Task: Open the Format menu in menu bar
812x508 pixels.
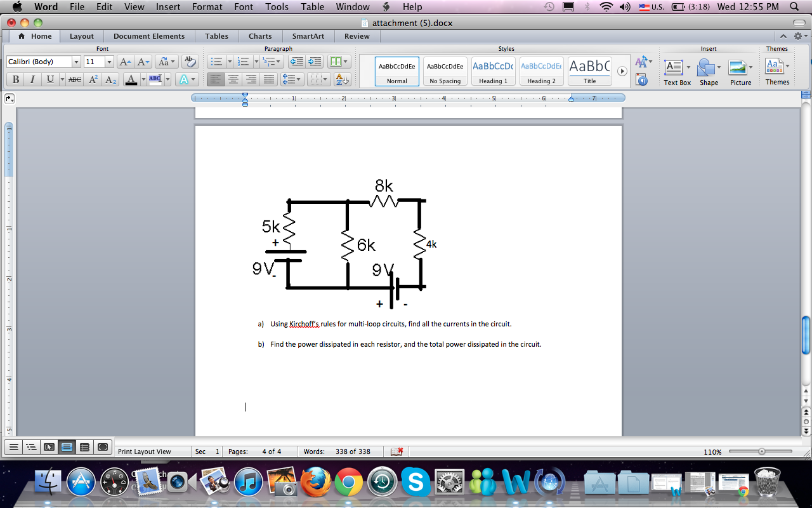Action: pyautogui.click(x=207, y=7)
